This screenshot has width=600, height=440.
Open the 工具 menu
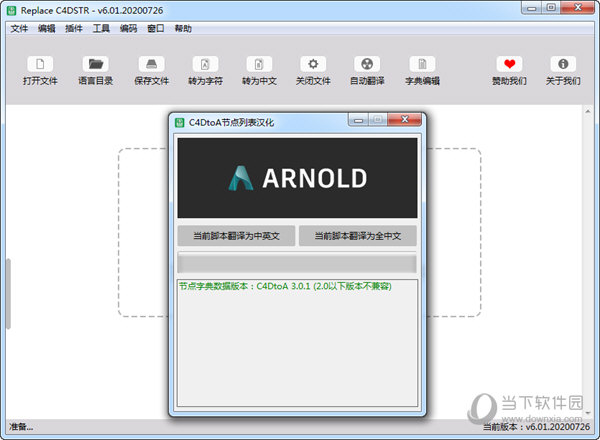(101, 29)
